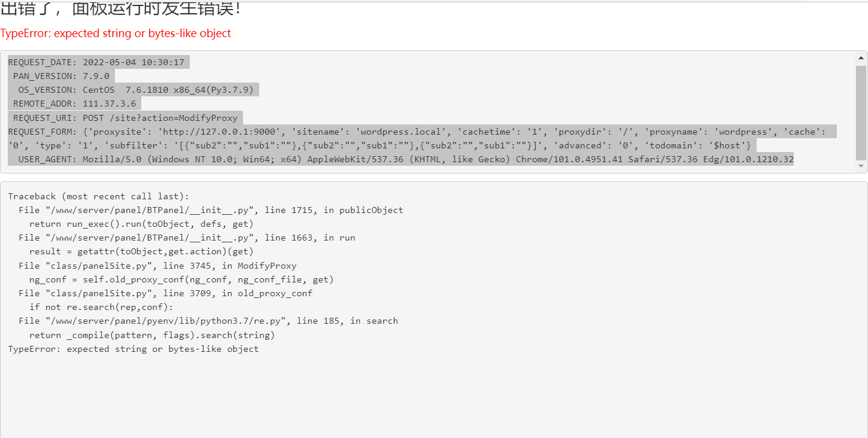Click the red TypeError message at the top
868x438 pixels.
[116, 34]
